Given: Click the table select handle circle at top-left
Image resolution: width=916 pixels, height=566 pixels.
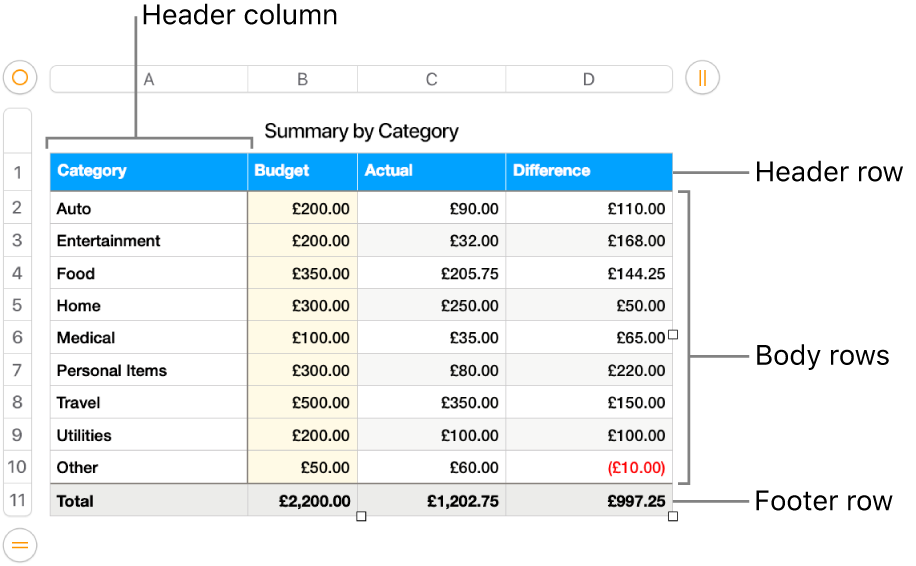Looking at the screenshot, I should click(20, 78).
